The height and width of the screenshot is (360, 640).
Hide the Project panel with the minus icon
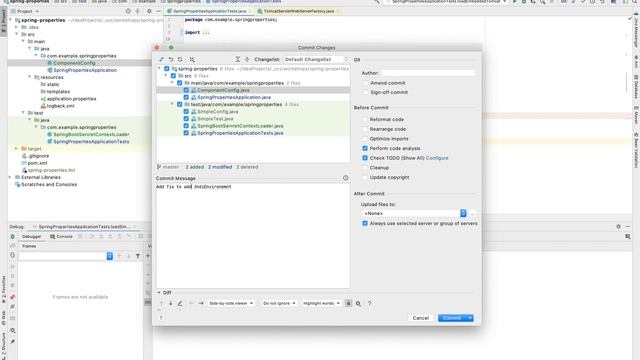(x=158, y=11)
